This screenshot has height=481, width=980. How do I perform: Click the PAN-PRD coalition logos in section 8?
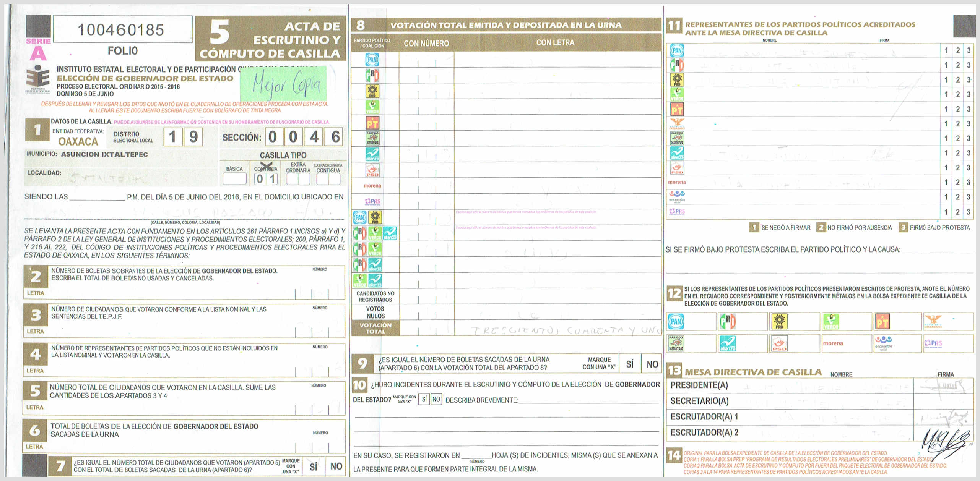[367, 217]
